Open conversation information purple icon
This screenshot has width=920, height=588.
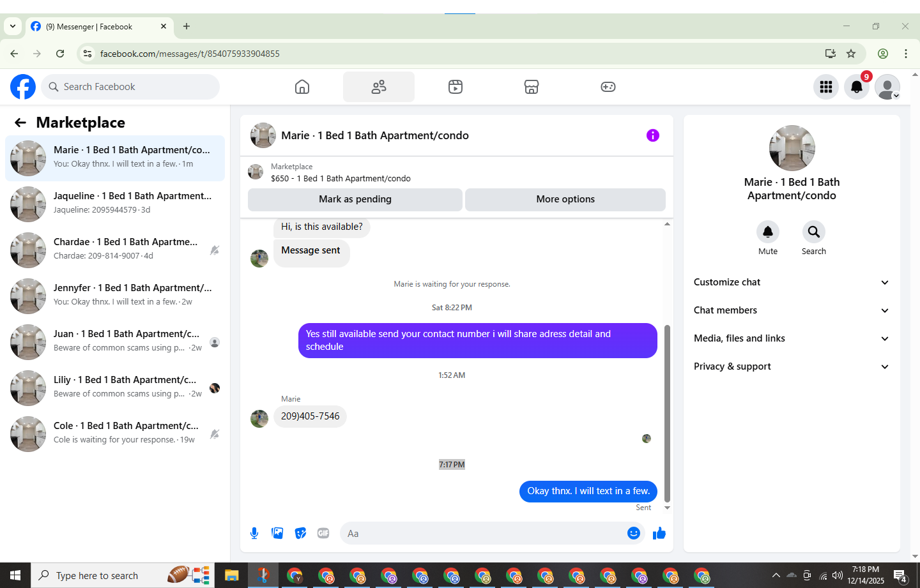click(652, 135)
